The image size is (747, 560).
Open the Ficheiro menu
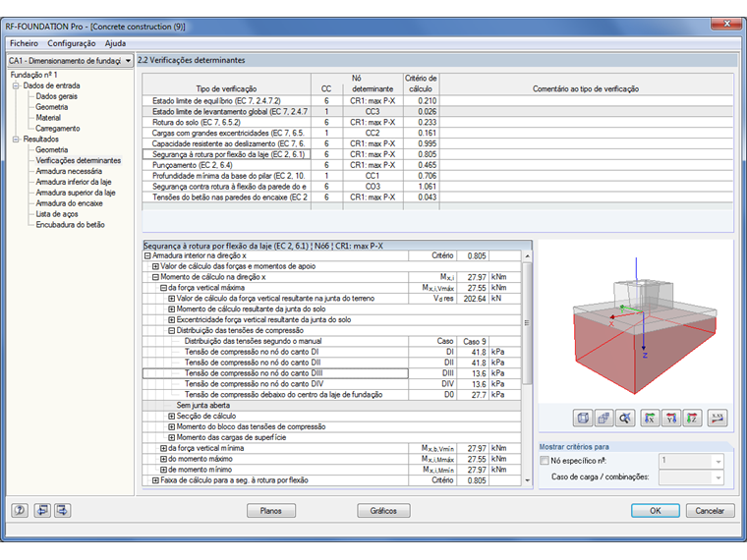tap(24, 43)
